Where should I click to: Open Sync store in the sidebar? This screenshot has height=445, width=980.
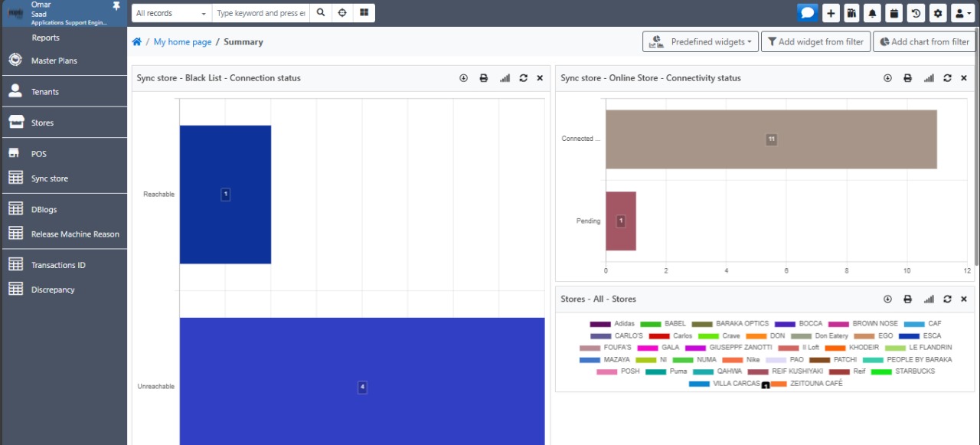pyautogui.click(x=50, y=178)
